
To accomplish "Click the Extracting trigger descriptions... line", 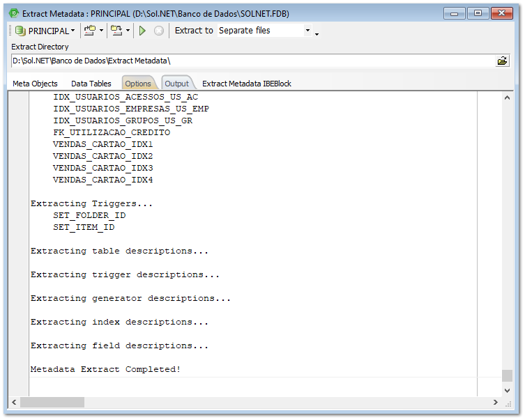I will (x=125, y=275).
